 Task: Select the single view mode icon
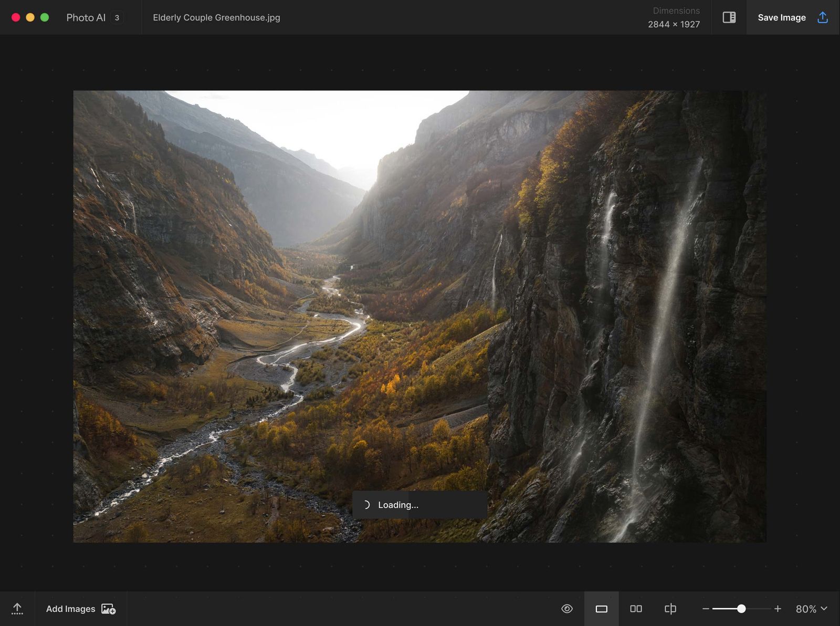tap(602, 609)
